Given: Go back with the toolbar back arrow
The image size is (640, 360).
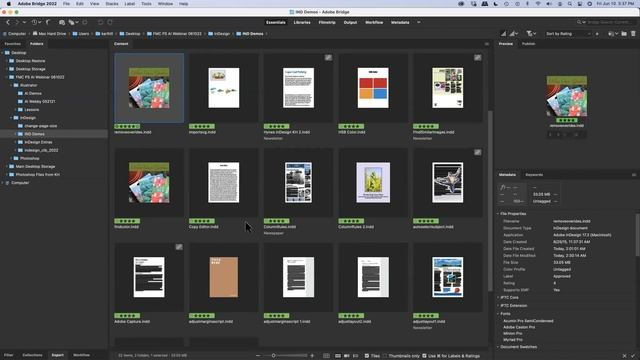Looking at the screenshot, I should point(8,22).
